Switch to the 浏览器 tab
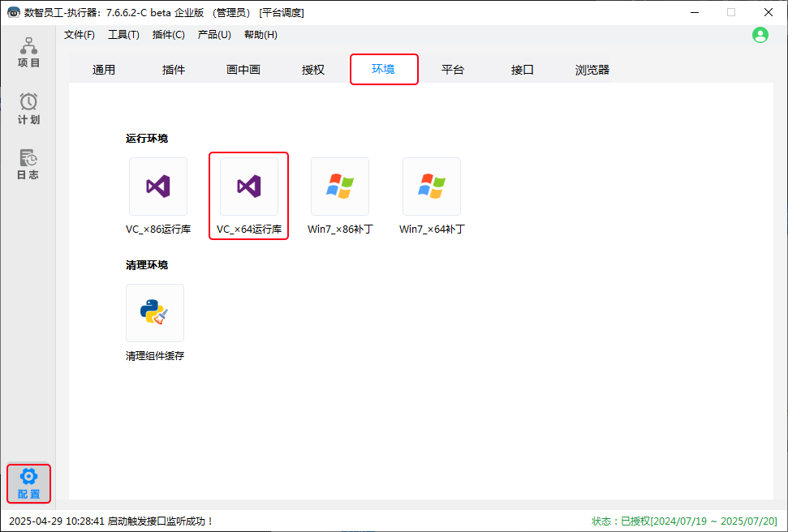The width and height of the screenshot is (788, 532). 592,70
